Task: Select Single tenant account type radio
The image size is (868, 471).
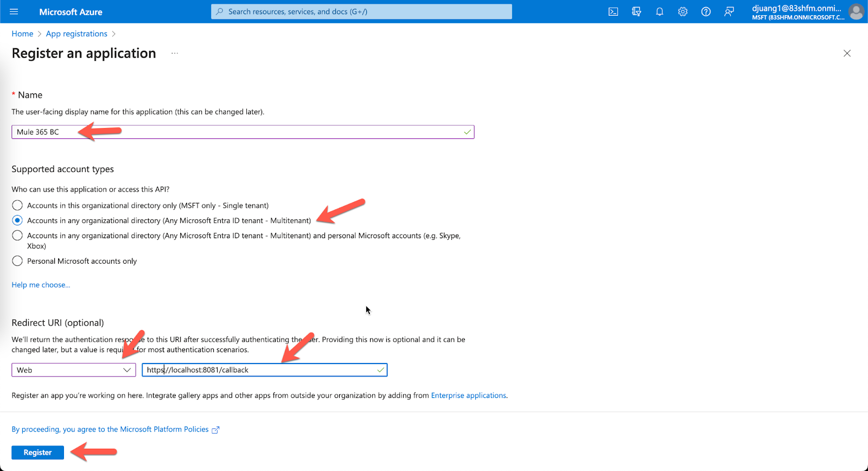Action: (17, 205)
